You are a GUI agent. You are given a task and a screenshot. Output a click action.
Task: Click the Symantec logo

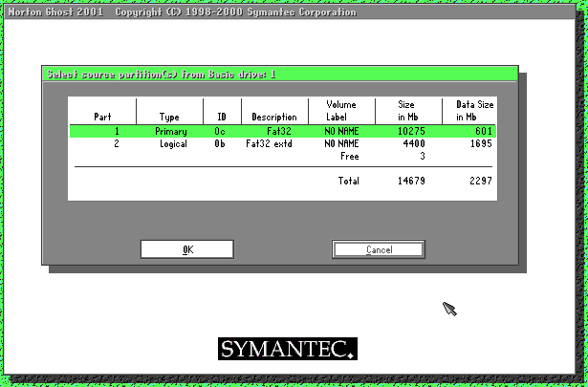click(288, 349)
